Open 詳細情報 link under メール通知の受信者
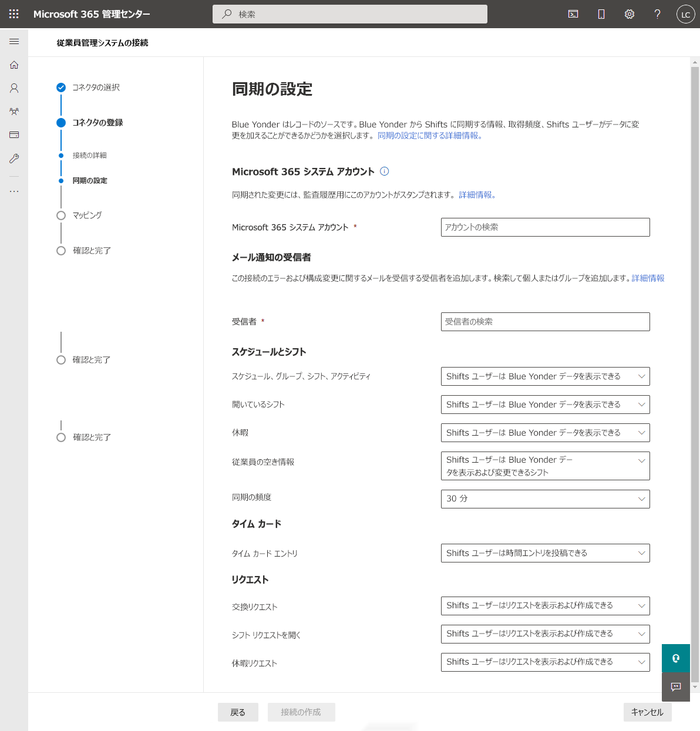 point(648,278)
